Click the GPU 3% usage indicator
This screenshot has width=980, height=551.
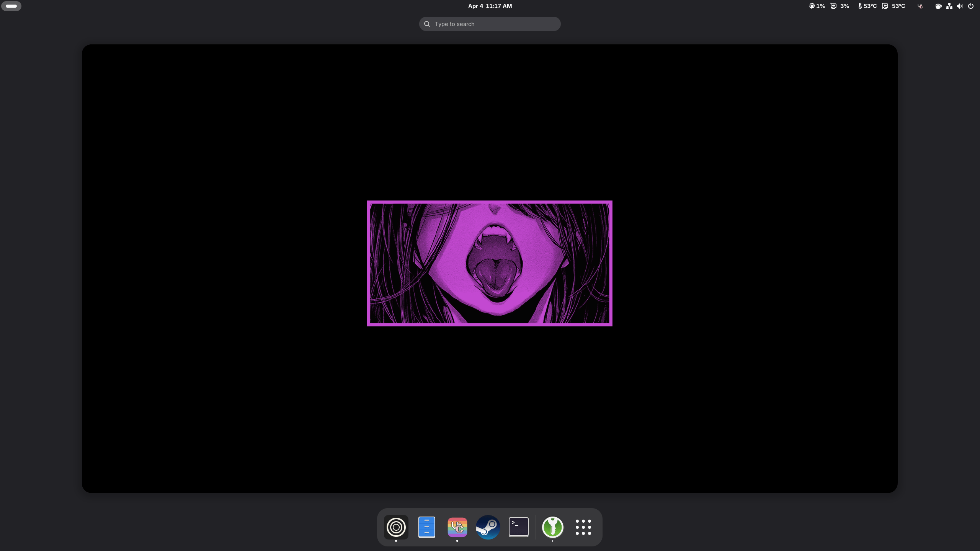[x=840, y=6]
